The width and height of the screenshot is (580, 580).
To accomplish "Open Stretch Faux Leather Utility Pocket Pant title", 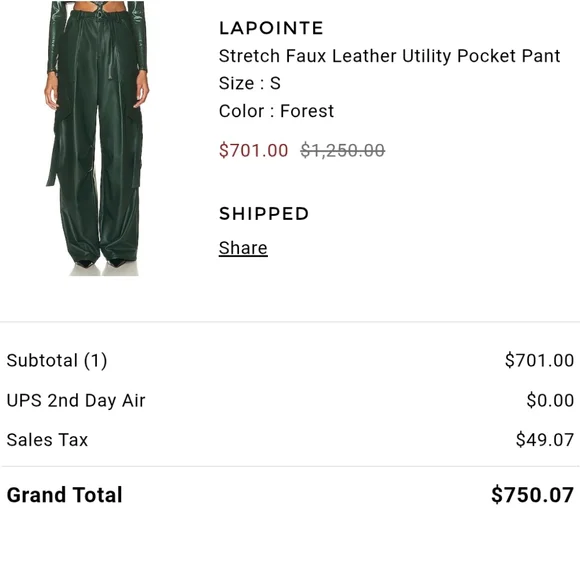I will (389, 56).
